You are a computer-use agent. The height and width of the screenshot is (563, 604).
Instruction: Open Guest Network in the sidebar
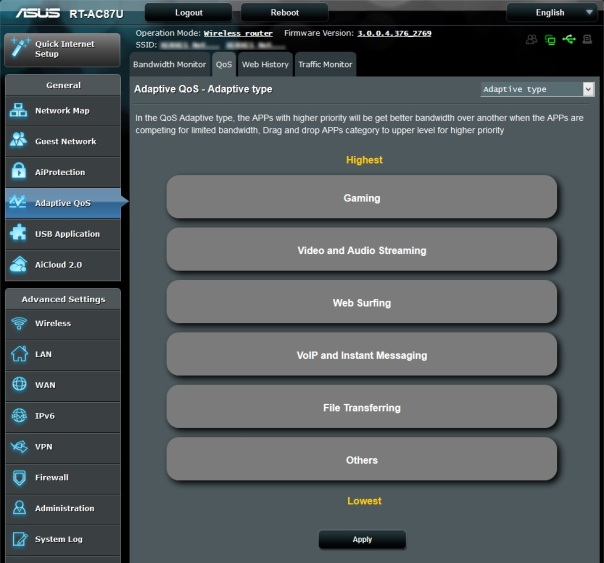63,141
